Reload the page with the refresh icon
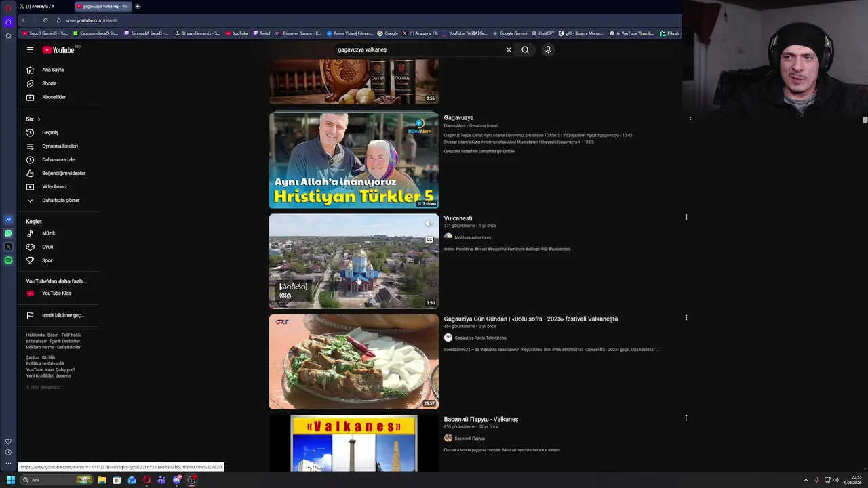Screen dimensions: 868x488 pyautogui.click(x=45, y=20)
